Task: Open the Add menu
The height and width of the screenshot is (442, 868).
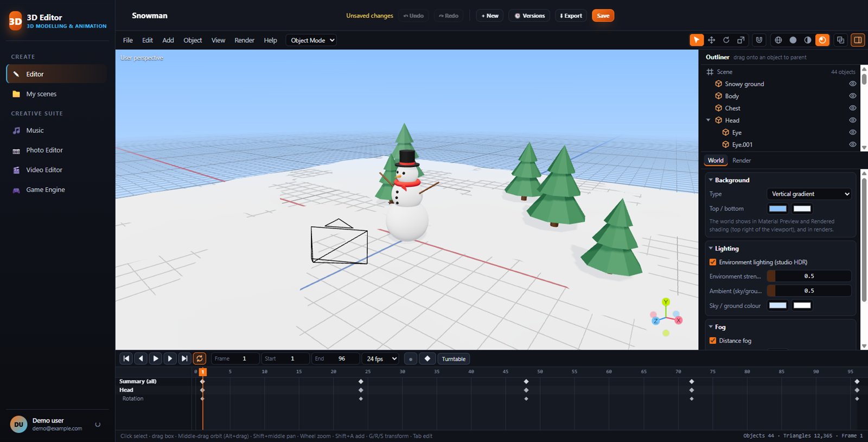Action: coord(168,40)
